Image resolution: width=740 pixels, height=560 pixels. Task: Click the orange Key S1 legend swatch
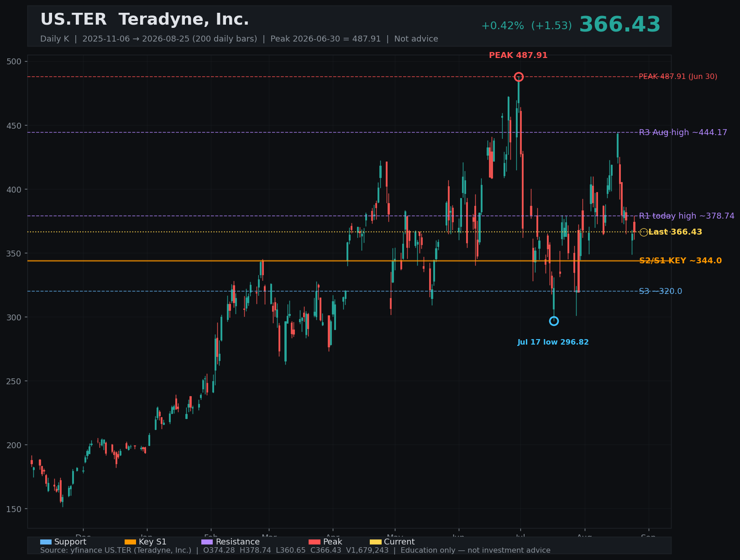[130, 542]
